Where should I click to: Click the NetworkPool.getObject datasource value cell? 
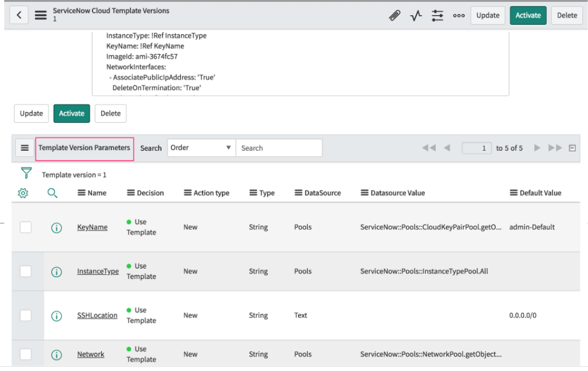pyautogui.click(x=431, y=354)
